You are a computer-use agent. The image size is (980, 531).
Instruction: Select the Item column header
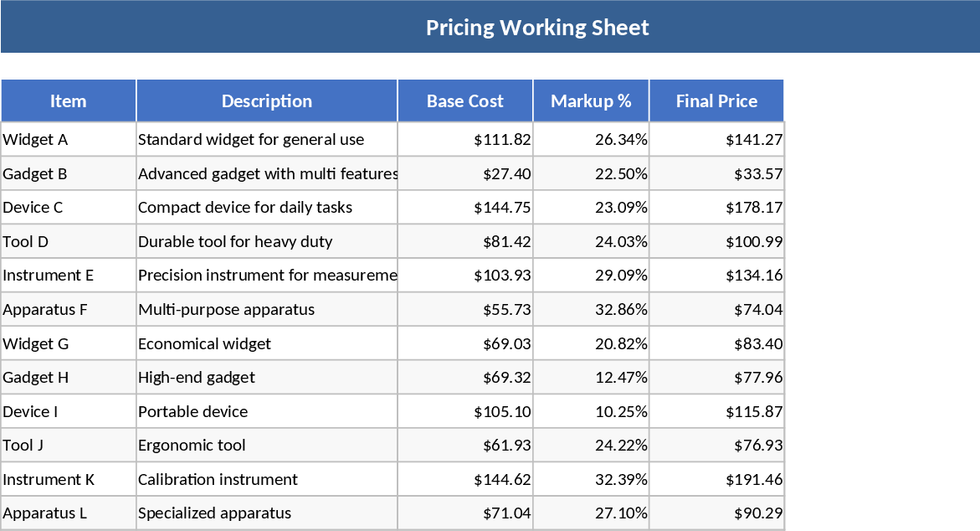(69, 101)
